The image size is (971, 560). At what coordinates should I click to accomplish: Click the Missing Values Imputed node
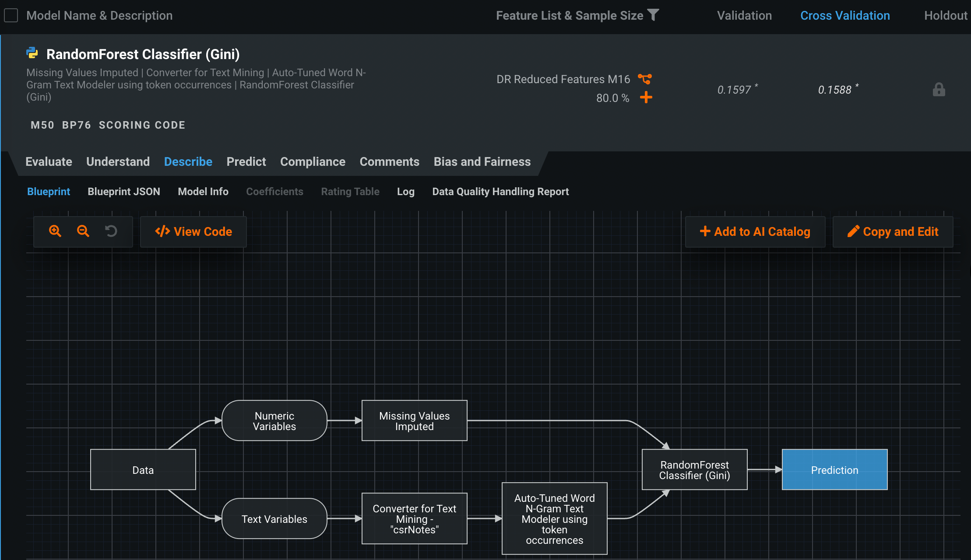(x=414, y=421)
